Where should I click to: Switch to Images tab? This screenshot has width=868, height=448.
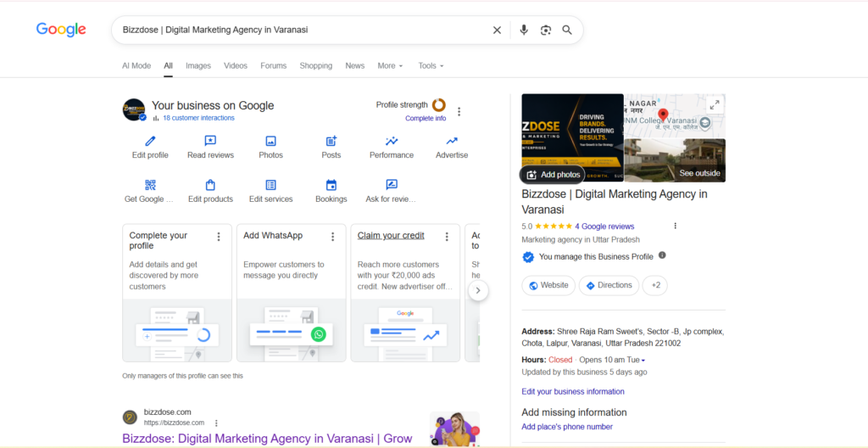tap(198, 65)
